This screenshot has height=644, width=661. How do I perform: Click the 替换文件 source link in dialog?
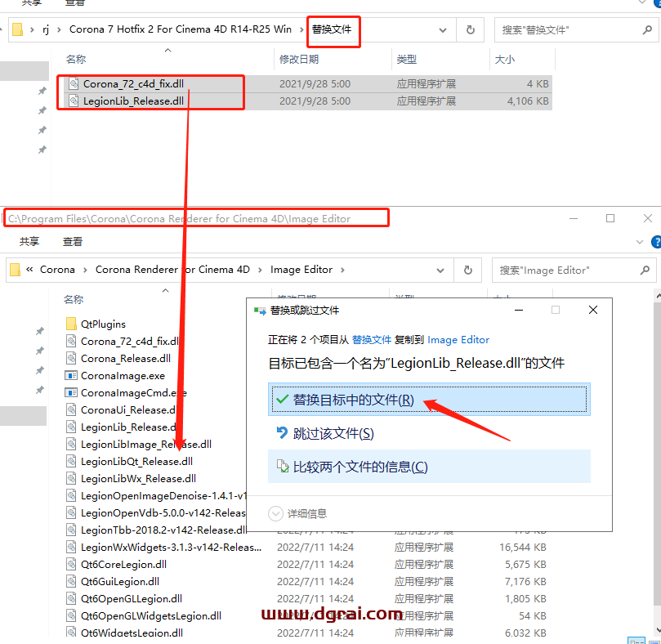tap(372, 340)
